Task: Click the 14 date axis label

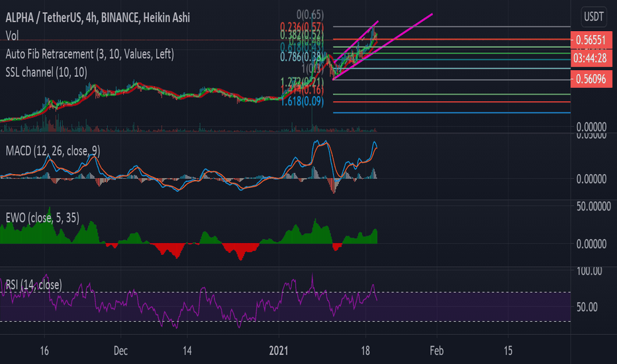Action: pos(187,351)
